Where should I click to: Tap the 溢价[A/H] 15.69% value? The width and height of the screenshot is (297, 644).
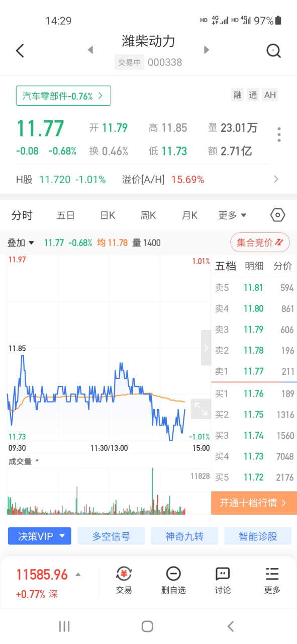tap(188, 179)
